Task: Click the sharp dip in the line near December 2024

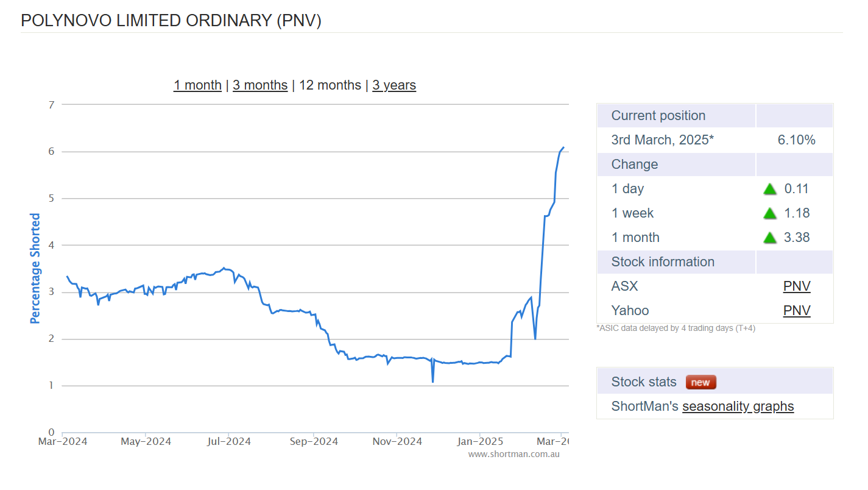Action: pyautogui.click(x=432, y=382)
